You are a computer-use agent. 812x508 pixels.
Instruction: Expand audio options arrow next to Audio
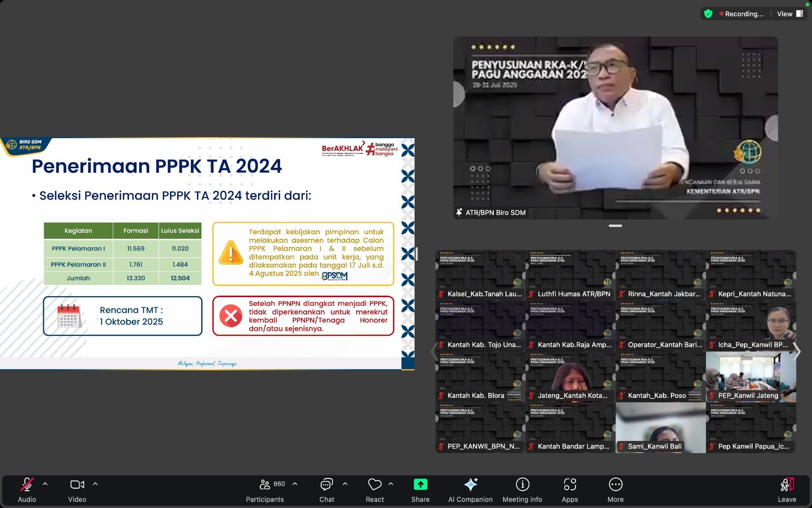click(45, 484)
